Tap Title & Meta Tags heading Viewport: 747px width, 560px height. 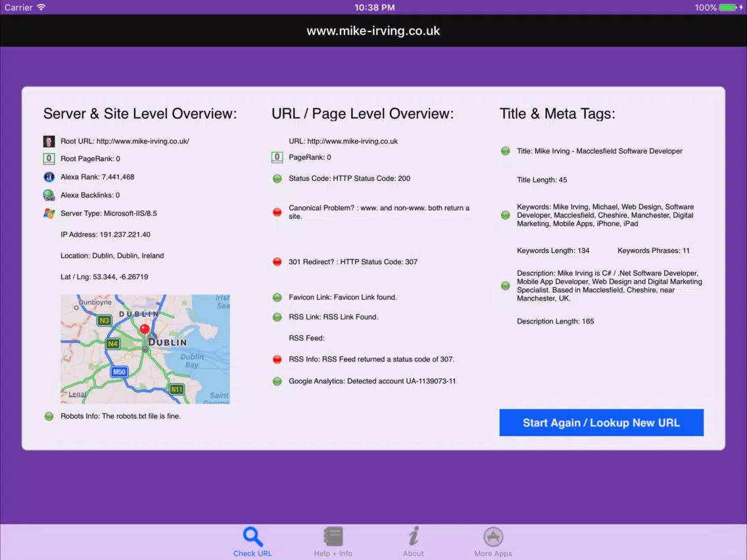click(558, 114)
